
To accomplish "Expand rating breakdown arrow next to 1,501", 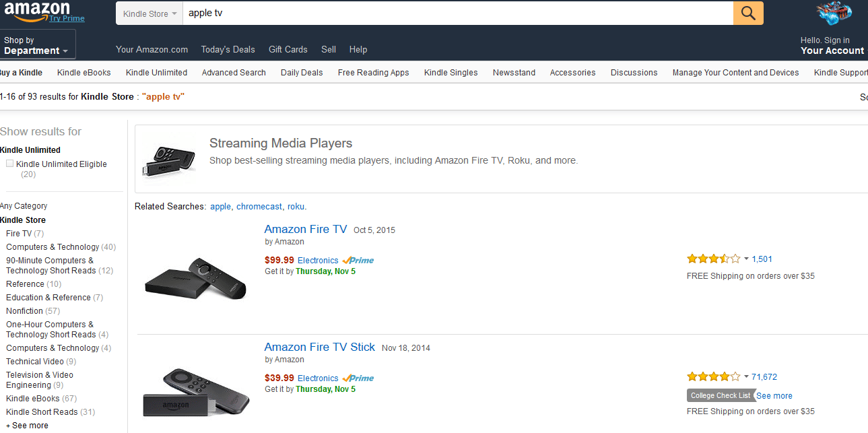I will point(746,259).
